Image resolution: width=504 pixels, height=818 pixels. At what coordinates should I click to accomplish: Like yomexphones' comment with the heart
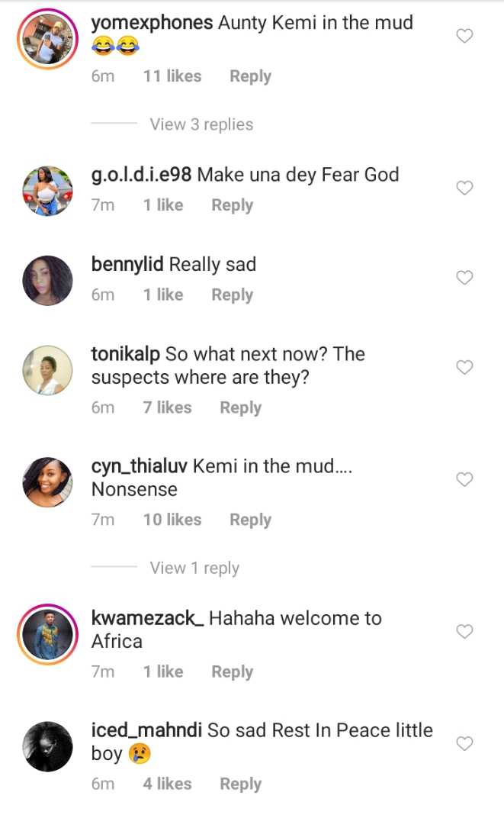pos(464,36)
